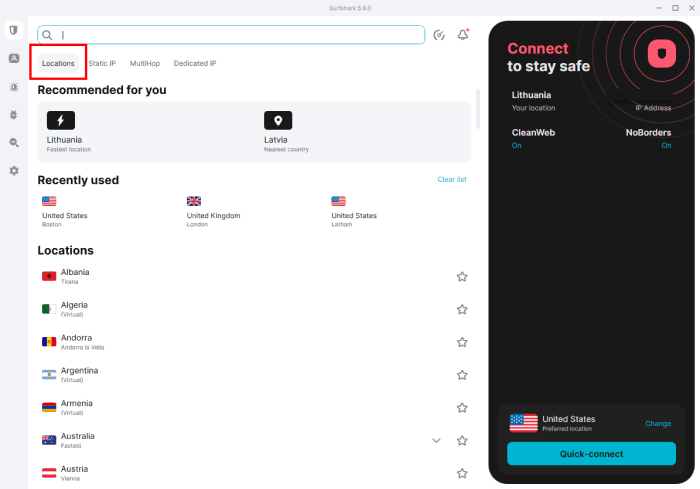The width and height of the screenshot is (700, 489).
Task: Click the United States flag in preferred location
Action: [523, 423]
